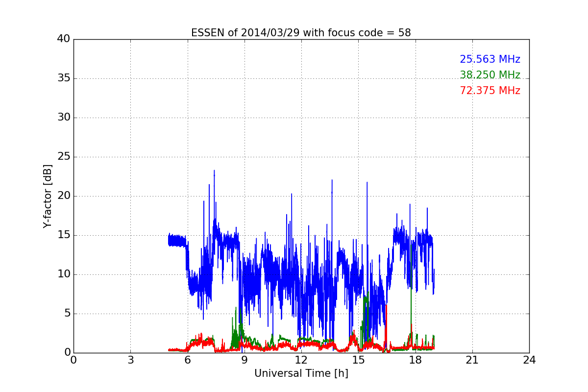Click the x-axis tick label 24
This screenshot has height=392, width=588.
coord(529,360)
